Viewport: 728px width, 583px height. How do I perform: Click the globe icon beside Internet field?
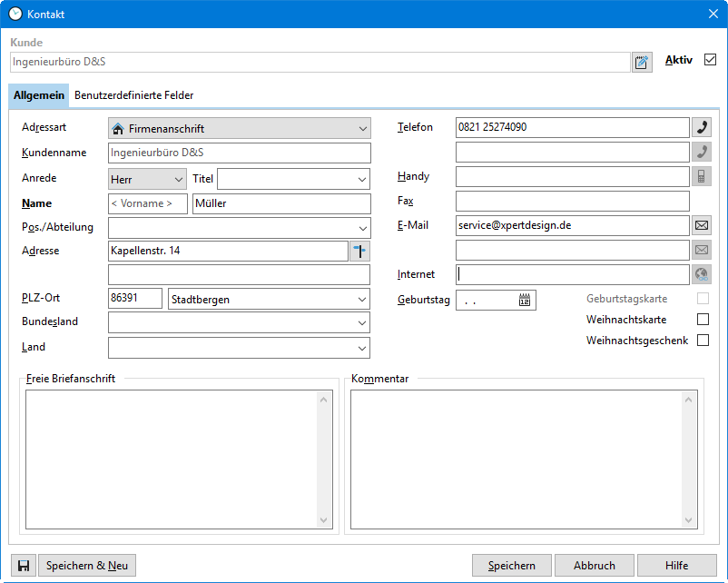pos(701,274)
